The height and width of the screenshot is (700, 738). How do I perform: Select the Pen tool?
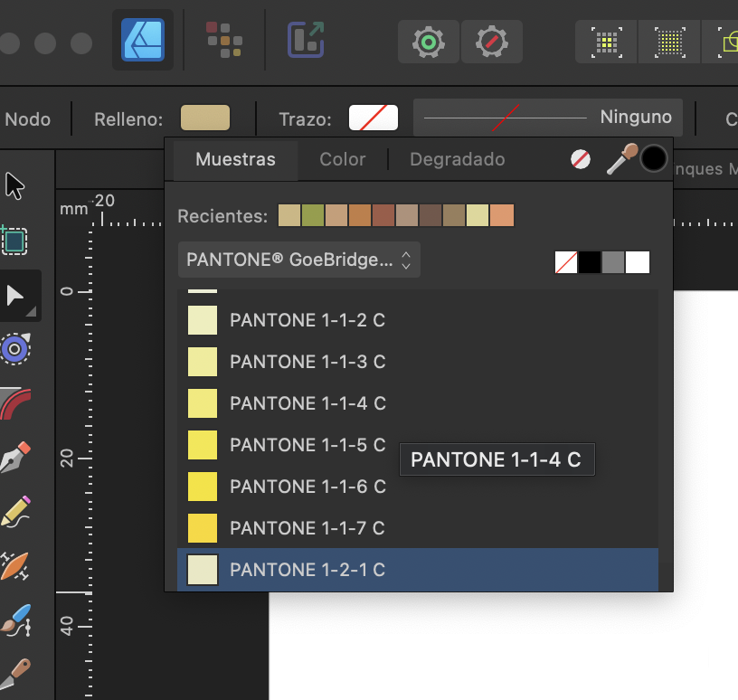click(15, 457)
